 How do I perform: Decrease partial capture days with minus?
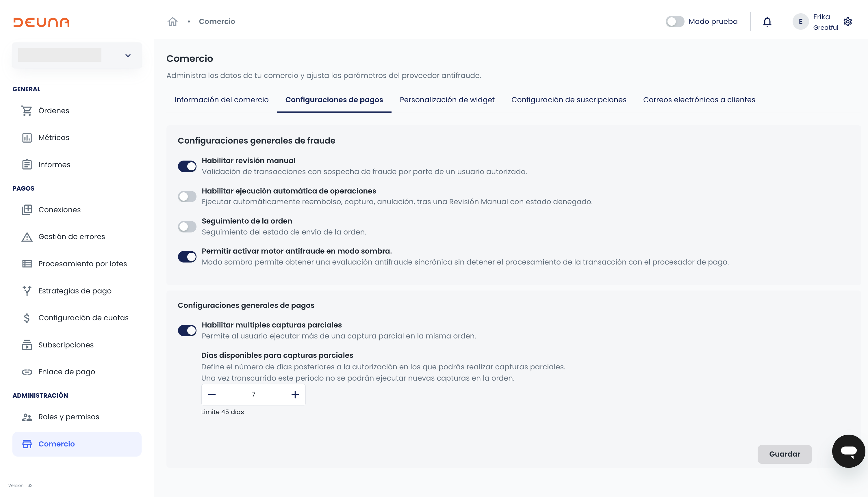click(212, 395)
